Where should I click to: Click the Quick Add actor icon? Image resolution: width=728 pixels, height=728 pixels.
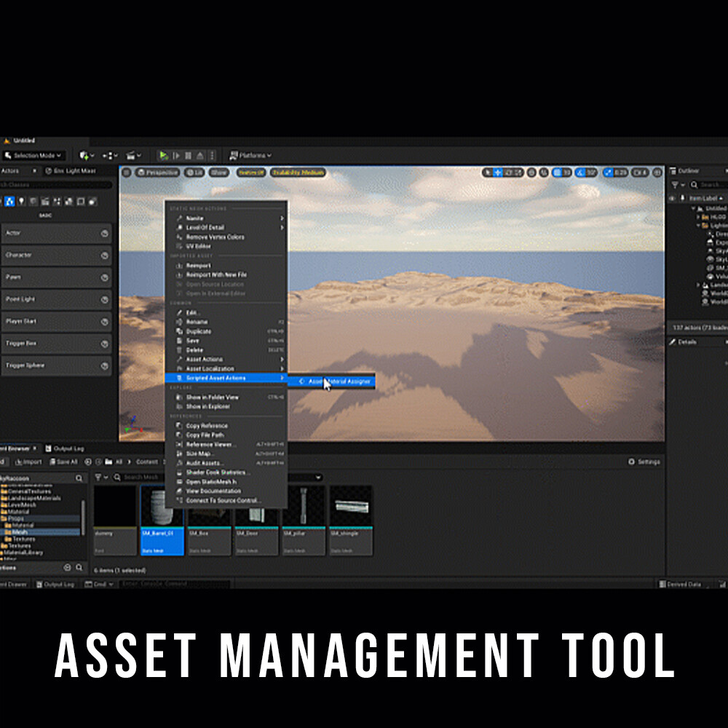pyautogui.click(x=85, y=155)
